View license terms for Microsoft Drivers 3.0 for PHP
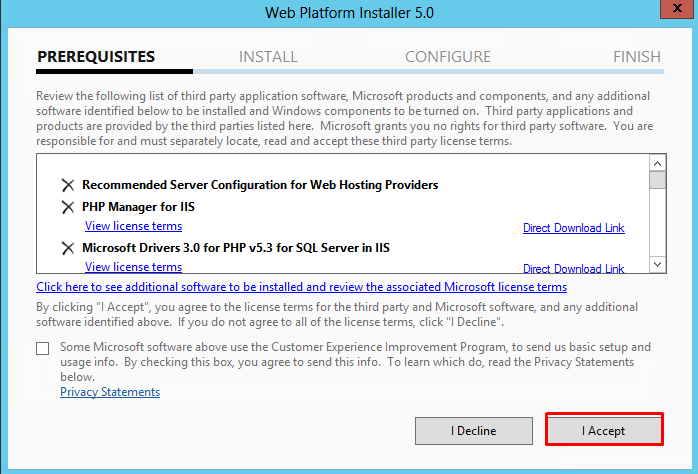The height and width of the screenshot is (474, 698). pyautogui.click(x=134, y=267)
